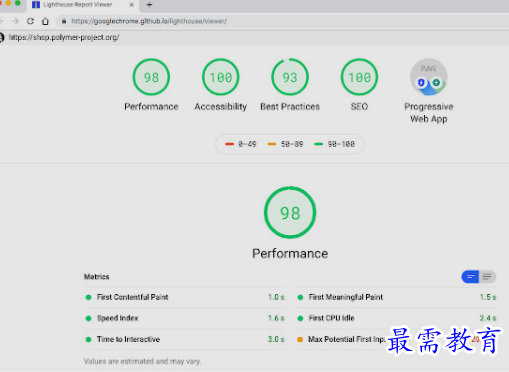This screenshot has height=372, width=509.
Task: Click the 'Metrics' section heading
Action: 96,277
